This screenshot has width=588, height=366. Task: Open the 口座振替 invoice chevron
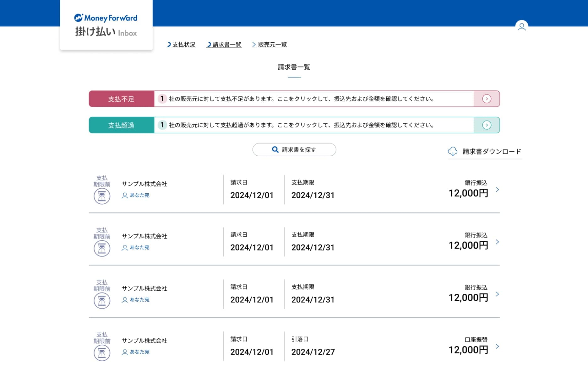(497, 346)
